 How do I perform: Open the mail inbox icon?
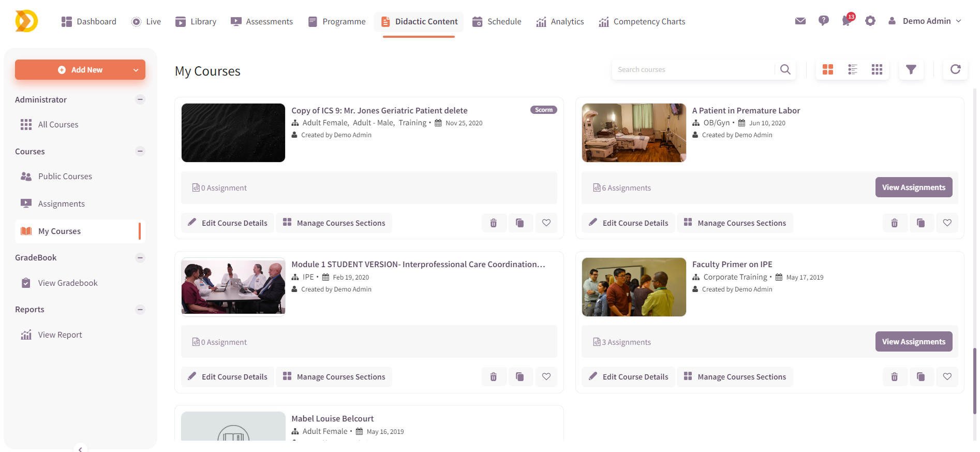click(x=800, y=21)
